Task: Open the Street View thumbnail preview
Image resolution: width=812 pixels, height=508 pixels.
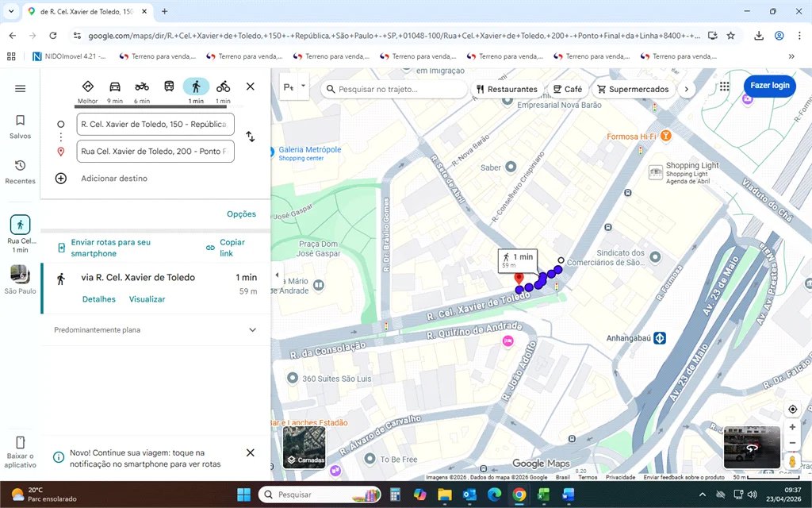Action: 752,448
